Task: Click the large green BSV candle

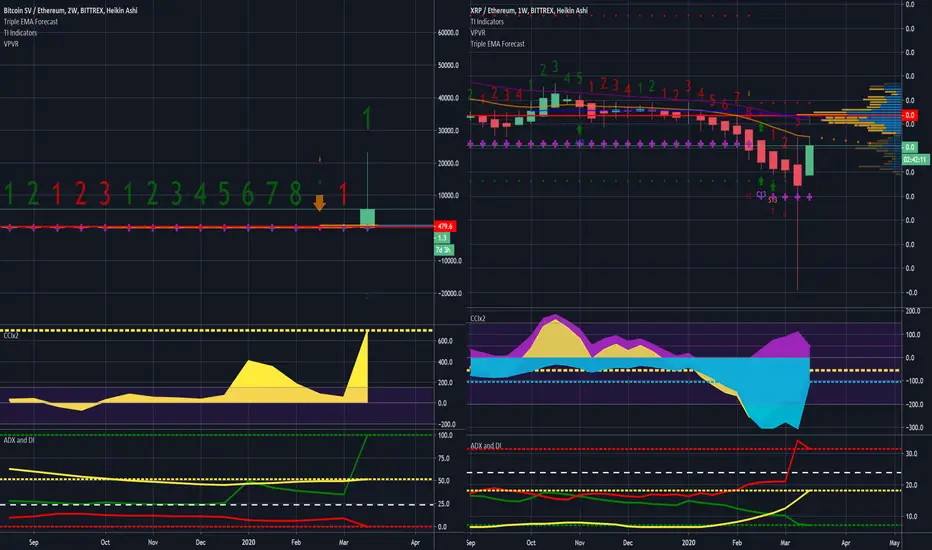Action: click(367, 217)
